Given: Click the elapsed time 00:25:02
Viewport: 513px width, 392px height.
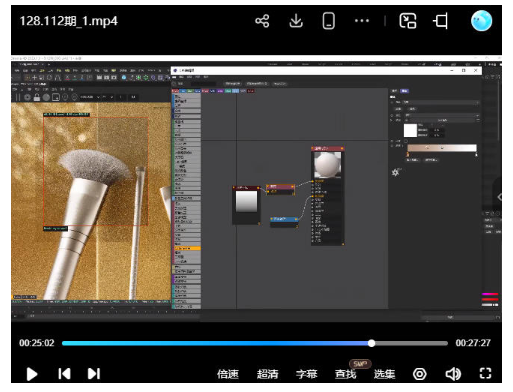Looking at the screenshot, I should pos(37,343).
